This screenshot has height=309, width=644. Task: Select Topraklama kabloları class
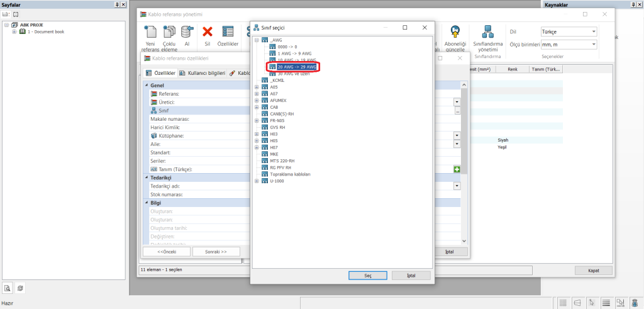(290, 174)
